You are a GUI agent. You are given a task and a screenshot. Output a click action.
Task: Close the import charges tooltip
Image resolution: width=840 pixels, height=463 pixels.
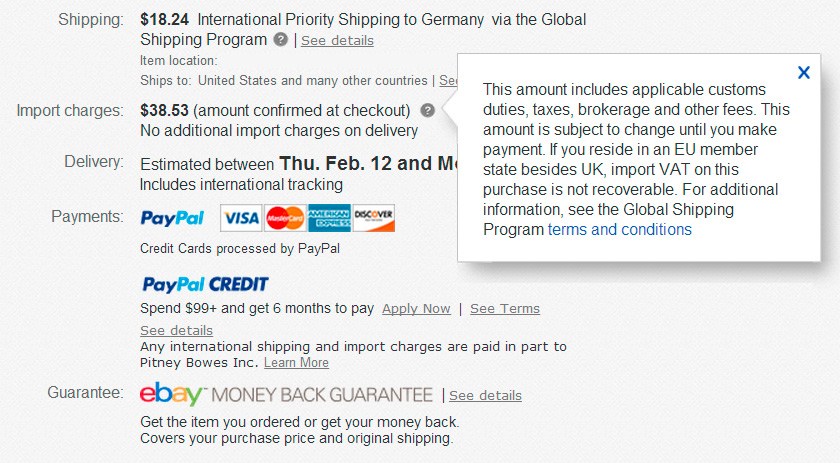tap(803, 72)
